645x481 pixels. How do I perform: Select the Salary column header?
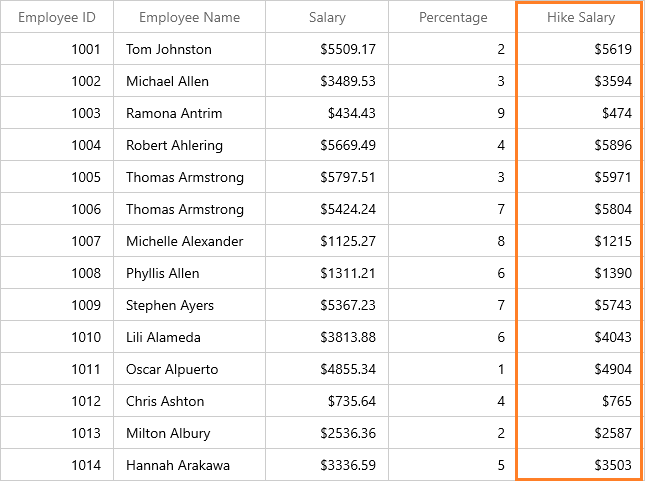tap(327, 17)
